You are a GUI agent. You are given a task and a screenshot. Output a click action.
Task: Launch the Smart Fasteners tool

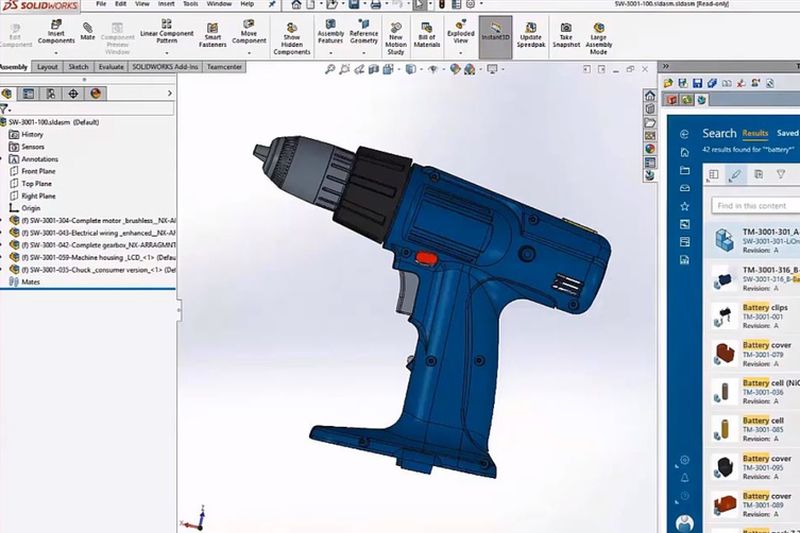pyautogui.click(x=212, y=35)
